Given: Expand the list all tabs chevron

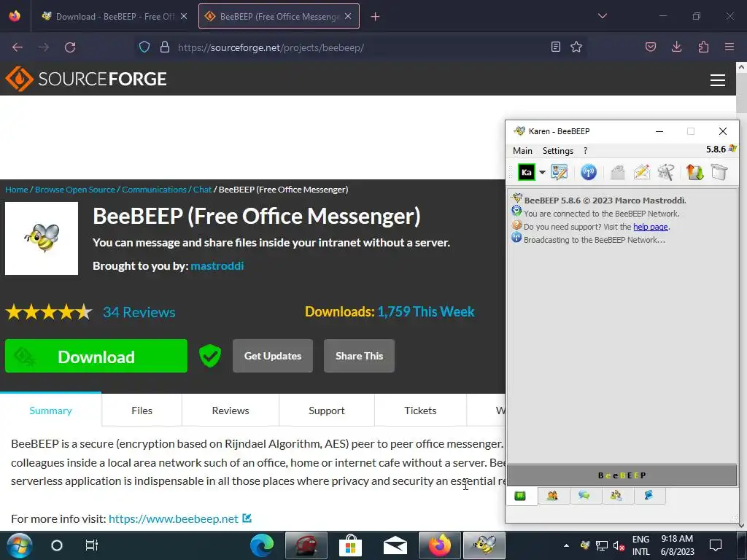Looking at the screenshot, I should click(602, 16).
